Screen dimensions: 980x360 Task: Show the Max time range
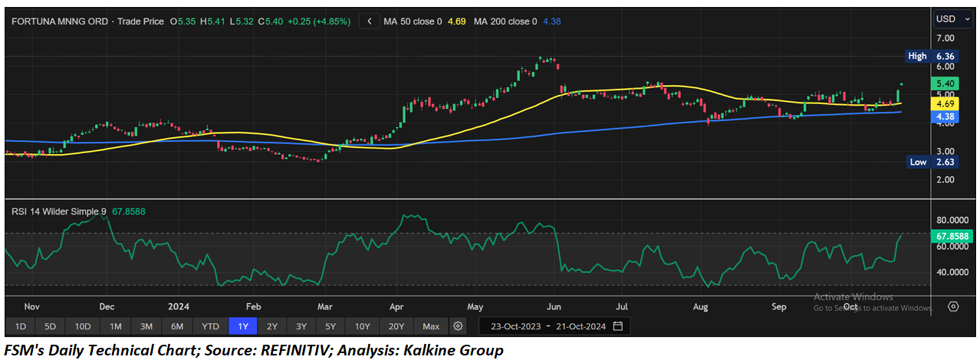coord(431,326)
